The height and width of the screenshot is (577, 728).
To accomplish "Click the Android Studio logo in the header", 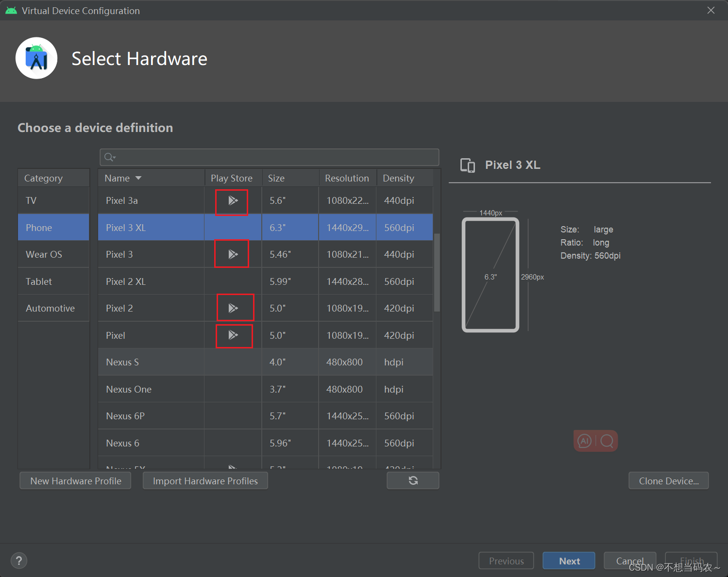I will pyautogui.click(x=36, y=58).
